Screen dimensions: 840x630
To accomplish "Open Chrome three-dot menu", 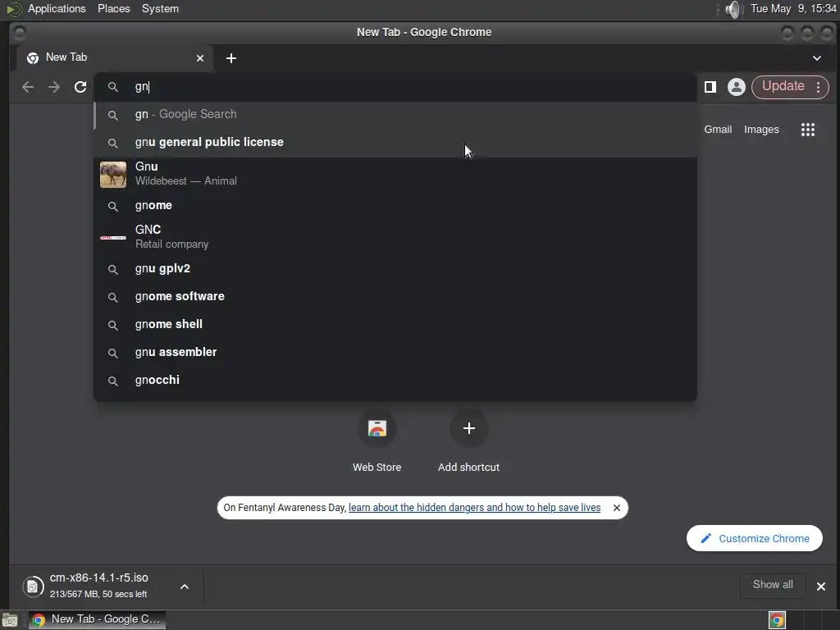I will click(818, 87).
